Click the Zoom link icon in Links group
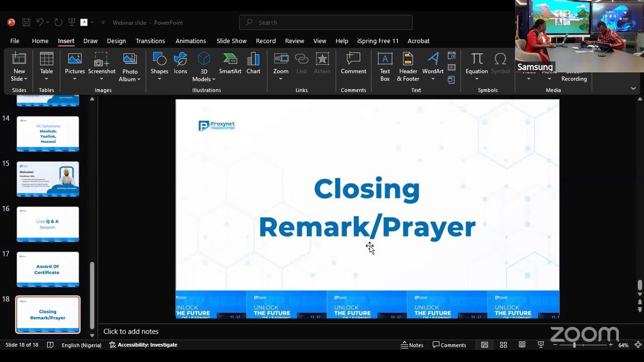Screen dimensions: 644x362 [281, 58]
